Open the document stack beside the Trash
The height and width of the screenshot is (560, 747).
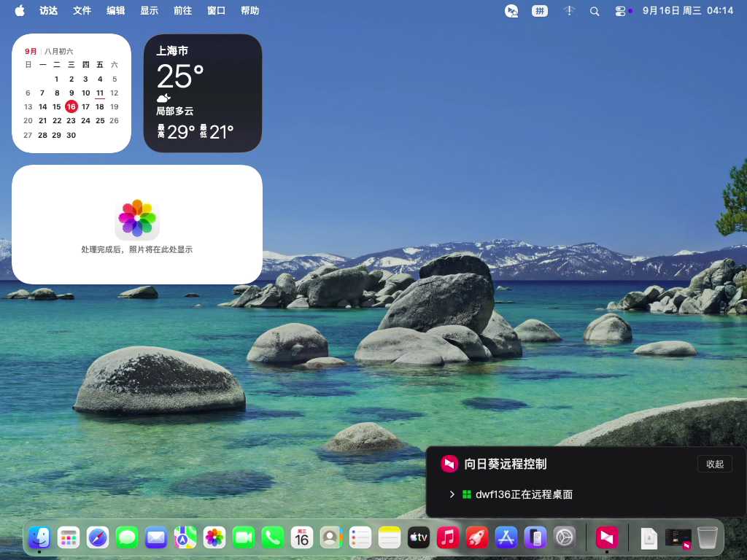pyautogui.click(x=649, y=538)
